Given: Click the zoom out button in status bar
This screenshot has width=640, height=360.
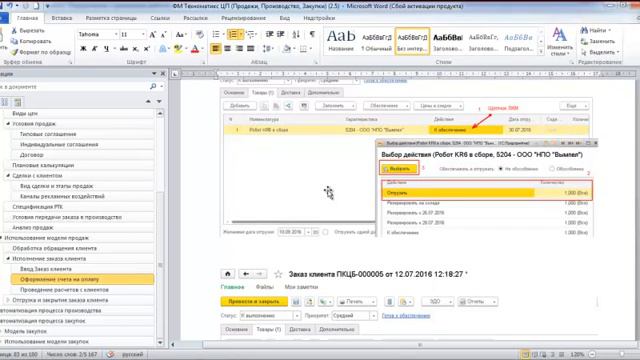Looking at the screenshot, I should coord(592,354).
